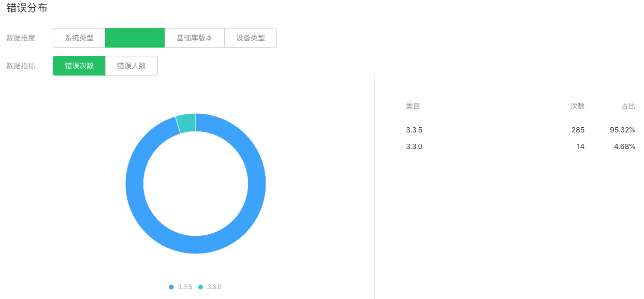Sort by the 次数 column header

577,106
